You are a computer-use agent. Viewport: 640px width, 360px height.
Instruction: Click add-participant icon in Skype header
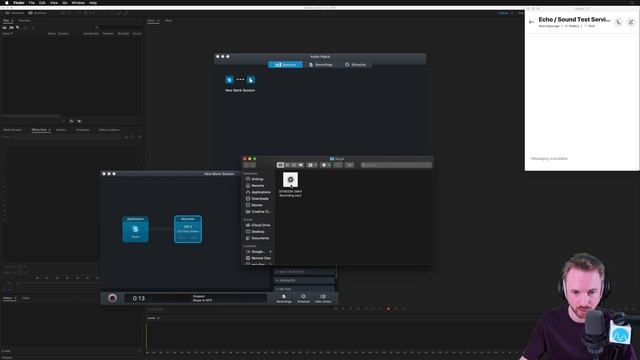pyautogui.click(x=631, y=22)
